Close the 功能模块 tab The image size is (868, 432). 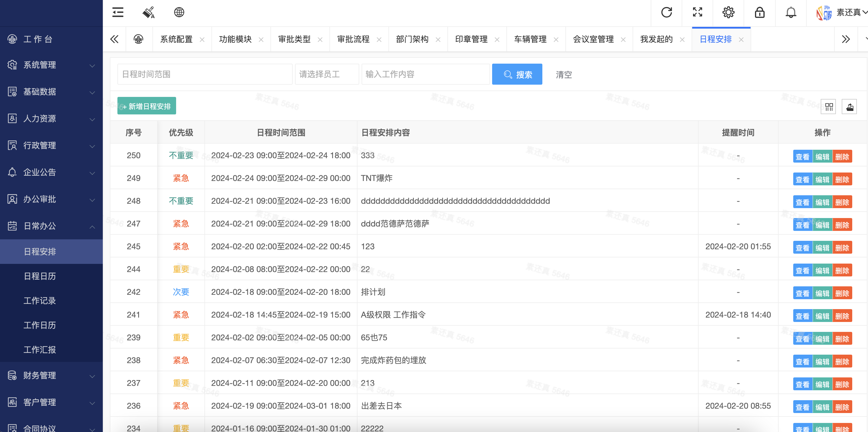click(261, 40)
